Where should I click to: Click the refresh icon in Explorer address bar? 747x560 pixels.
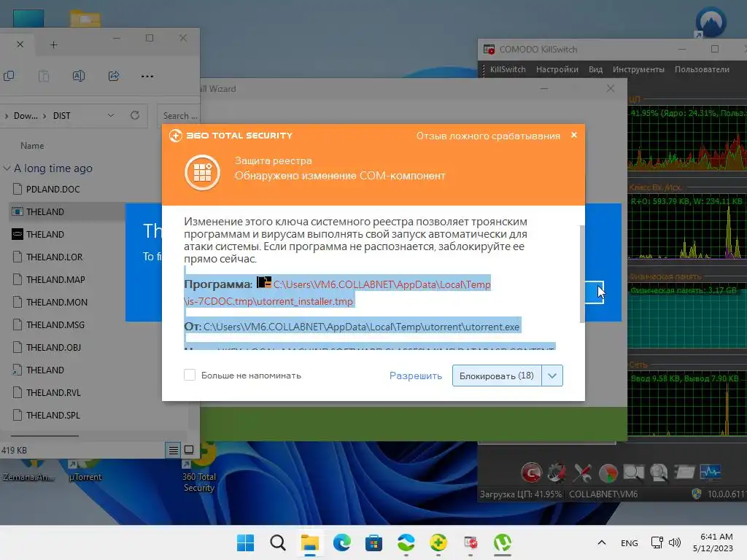click(x=135, y=115)
